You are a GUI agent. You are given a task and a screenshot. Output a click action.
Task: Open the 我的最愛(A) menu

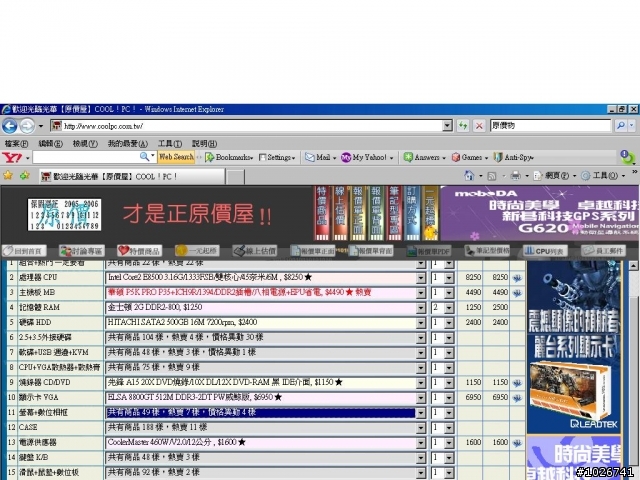(x=128, y=144)
